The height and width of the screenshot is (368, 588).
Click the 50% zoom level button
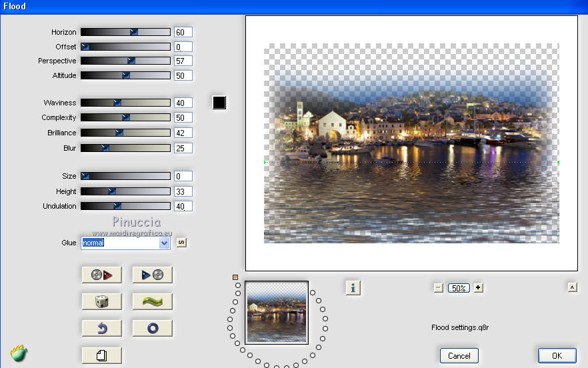(x=459, y=288)
